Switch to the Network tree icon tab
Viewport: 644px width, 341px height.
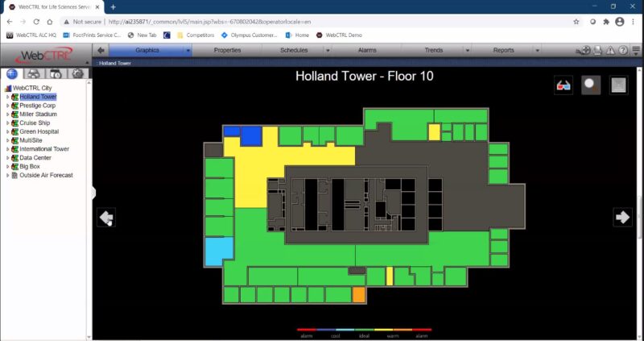pyautogui.click(x=35, y=74)
